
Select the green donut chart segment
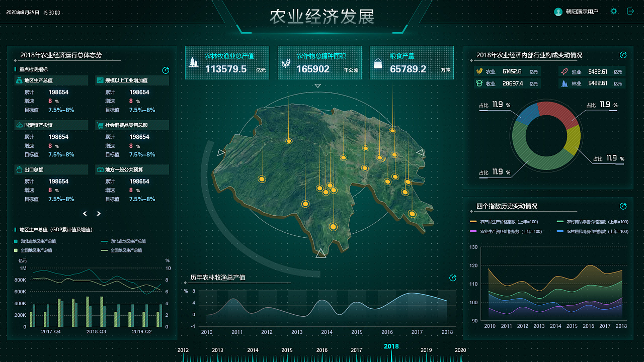[528, 155]
